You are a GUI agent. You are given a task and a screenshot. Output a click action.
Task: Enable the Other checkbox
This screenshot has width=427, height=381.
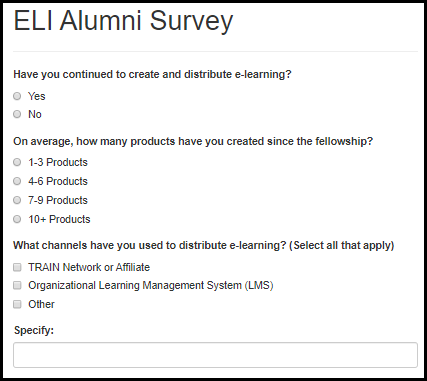(x=17, y=304)
